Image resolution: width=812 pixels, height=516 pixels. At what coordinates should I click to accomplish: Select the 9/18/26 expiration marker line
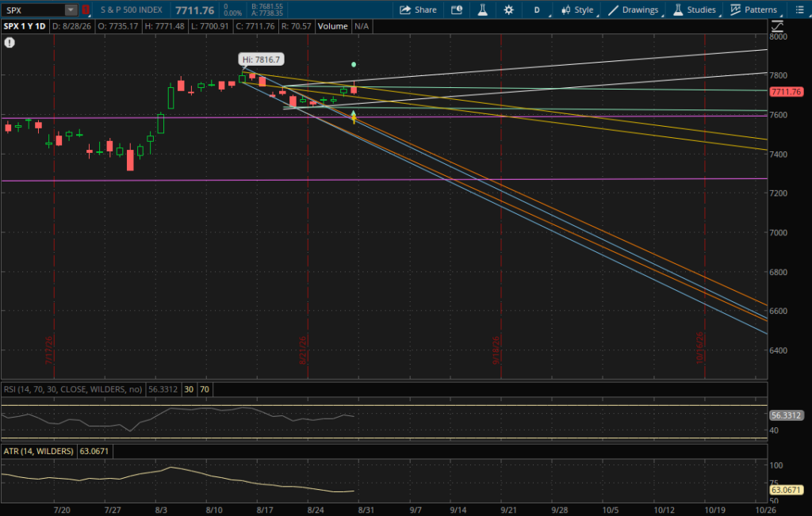click(x=501, y=207)
